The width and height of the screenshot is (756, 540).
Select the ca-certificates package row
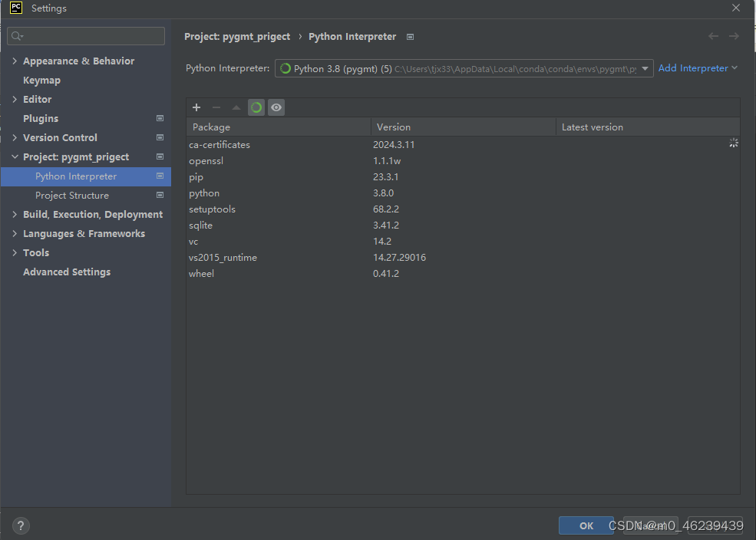pos(463,144)
